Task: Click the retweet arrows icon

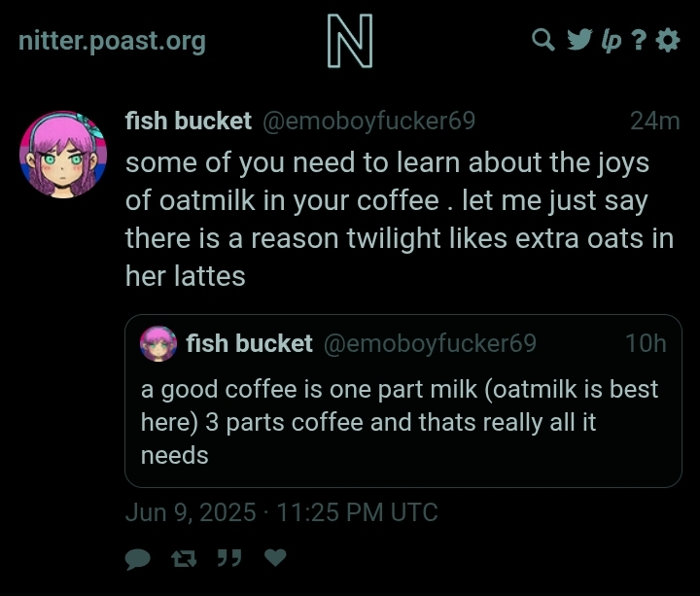Action: pos(184,558)
